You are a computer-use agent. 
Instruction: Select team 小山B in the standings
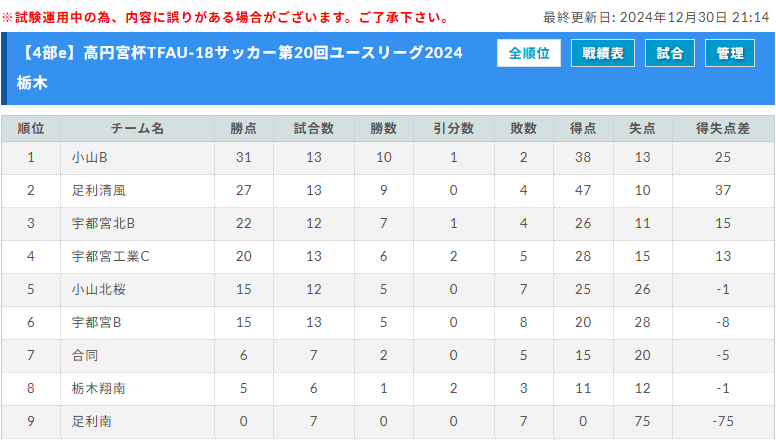click(90, 157)
